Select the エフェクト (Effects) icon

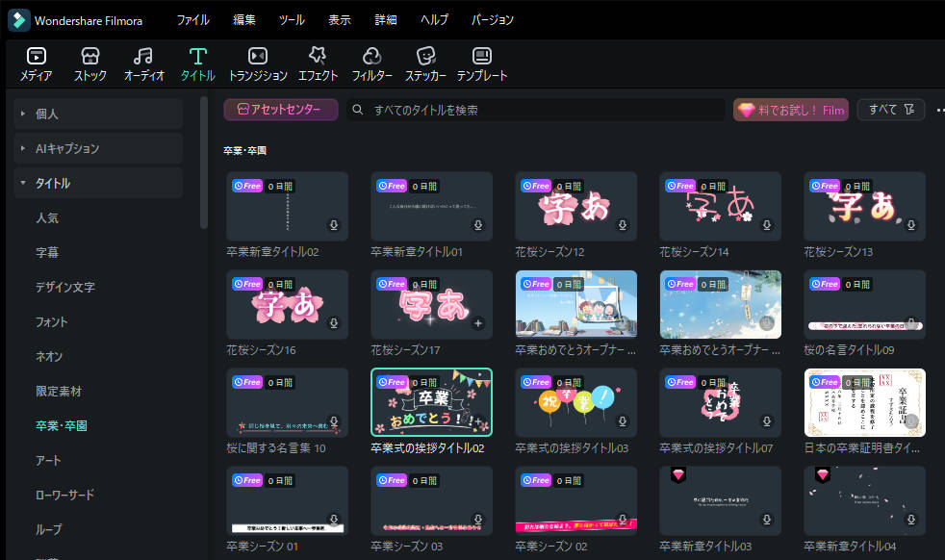point(319,64)
